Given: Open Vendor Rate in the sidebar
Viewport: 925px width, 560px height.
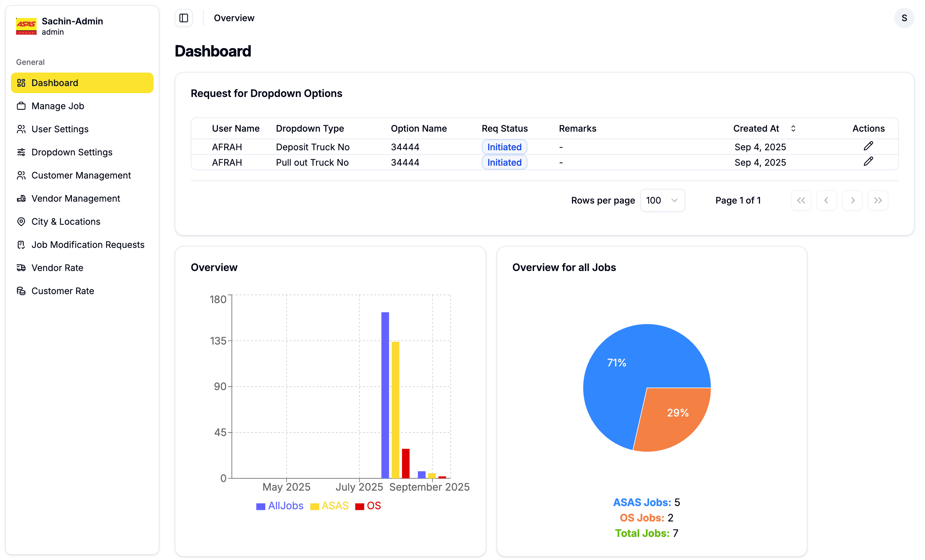Looking at the screenshot, I should [57, 267].
